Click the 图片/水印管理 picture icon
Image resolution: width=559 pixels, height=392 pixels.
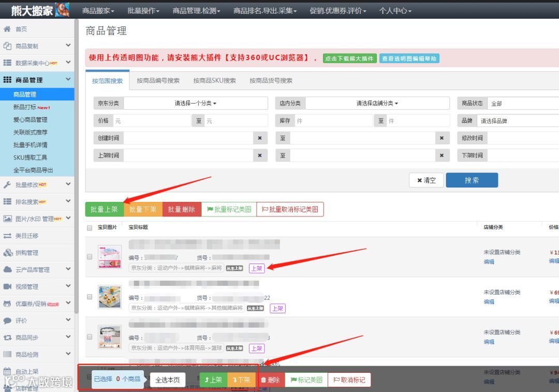(7, 219)
